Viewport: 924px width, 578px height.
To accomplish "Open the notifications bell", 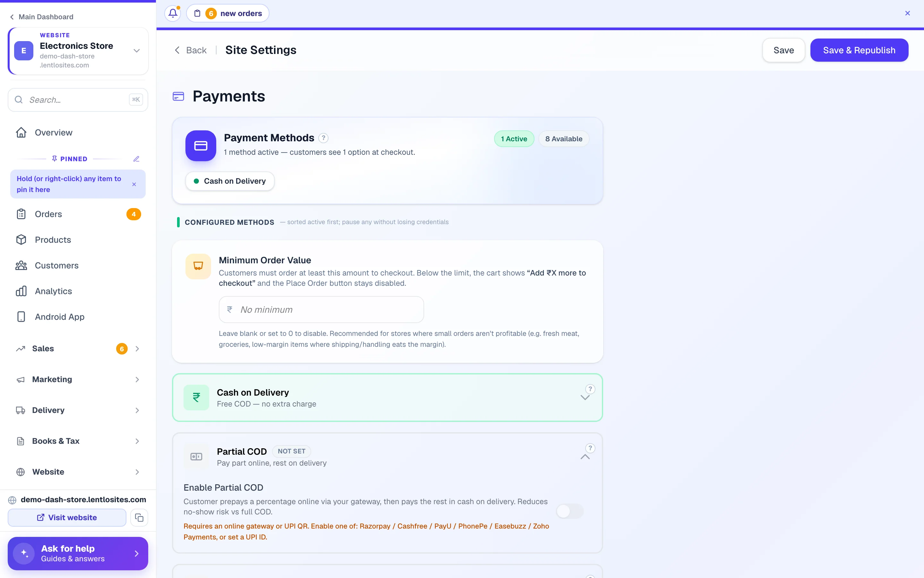I will click(173, 13).
